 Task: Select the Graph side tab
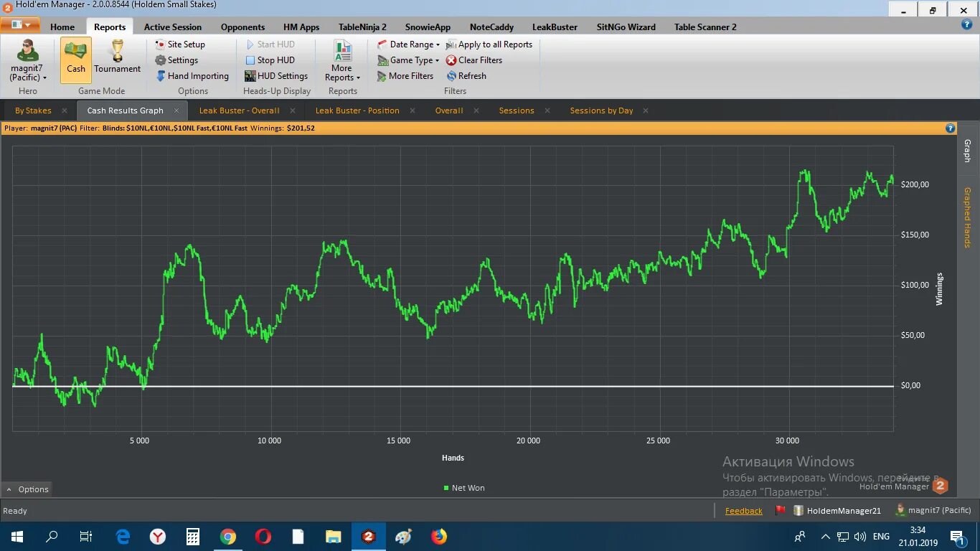[967, 151]
